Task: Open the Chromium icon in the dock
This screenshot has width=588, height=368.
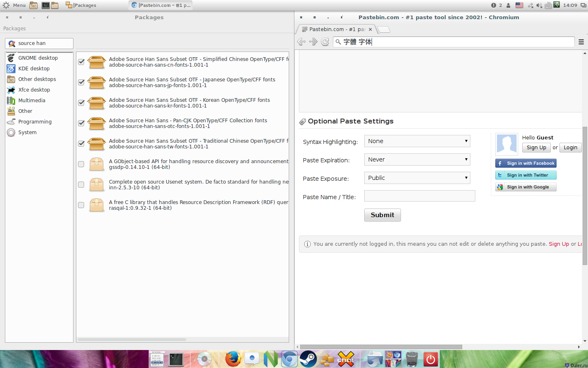Action: tap(290, 359)
